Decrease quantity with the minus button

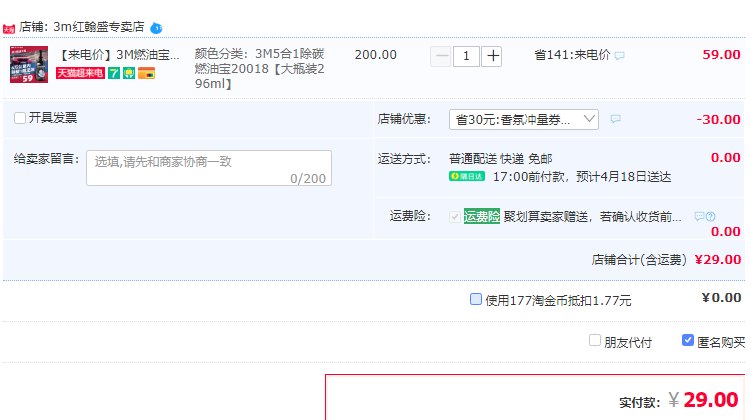pyautogui.click(x=441, y=56)
